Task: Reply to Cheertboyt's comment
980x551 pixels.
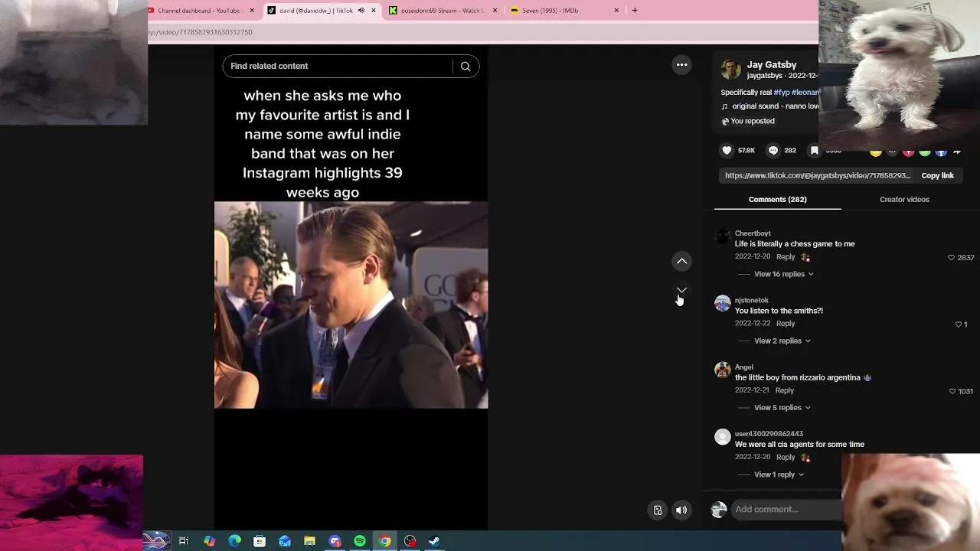Action: 786,257
